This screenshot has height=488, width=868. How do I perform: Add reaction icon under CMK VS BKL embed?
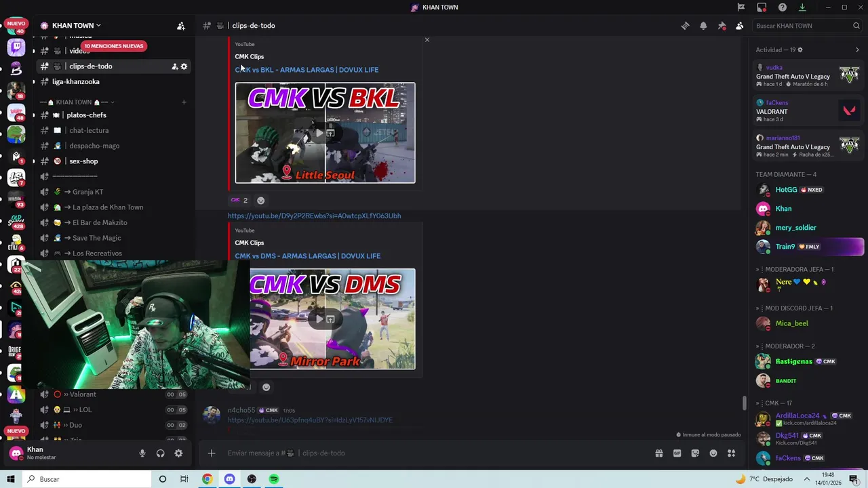260,201
